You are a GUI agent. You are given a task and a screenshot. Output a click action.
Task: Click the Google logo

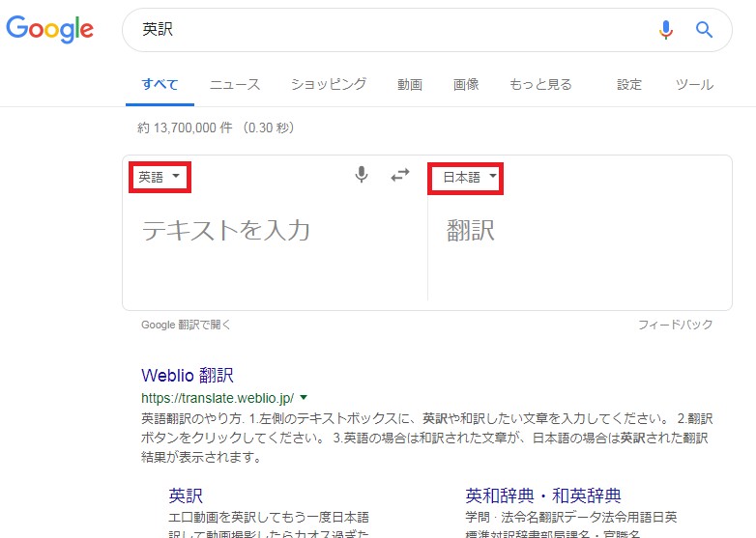(49, 29)
